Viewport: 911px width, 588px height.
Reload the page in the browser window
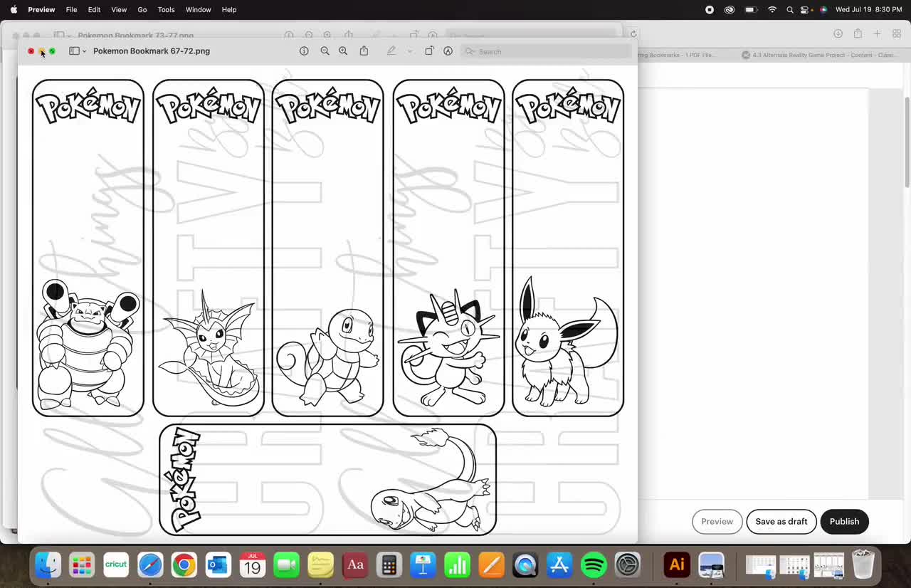point(633,33)
